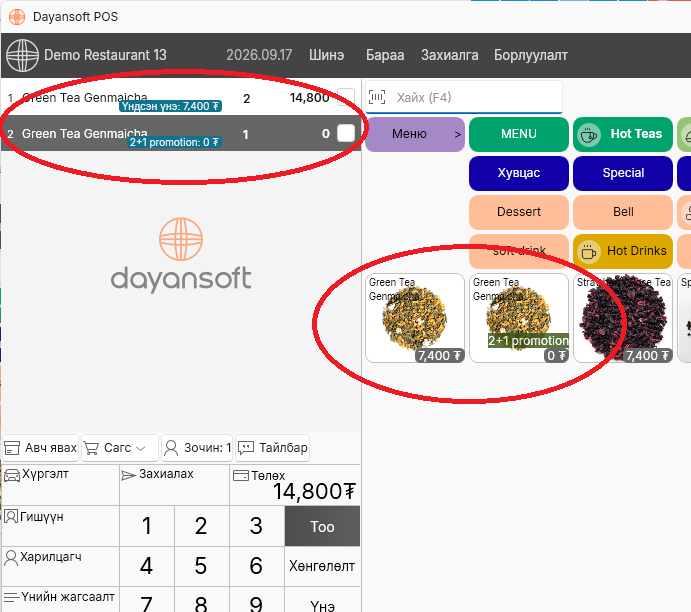691x612 pixels.
Task: Open the Захиалга menu
Action: [450, 55]
